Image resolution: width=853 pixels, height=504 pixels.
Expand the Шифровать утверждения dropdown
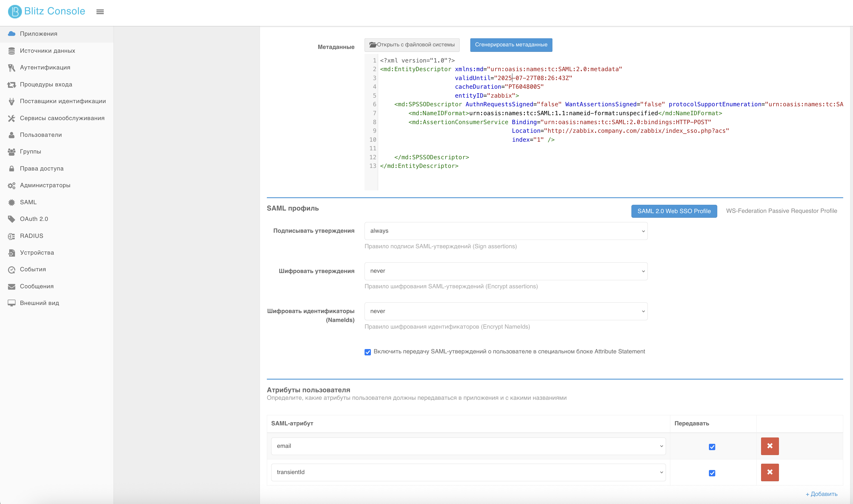(506, 271)
